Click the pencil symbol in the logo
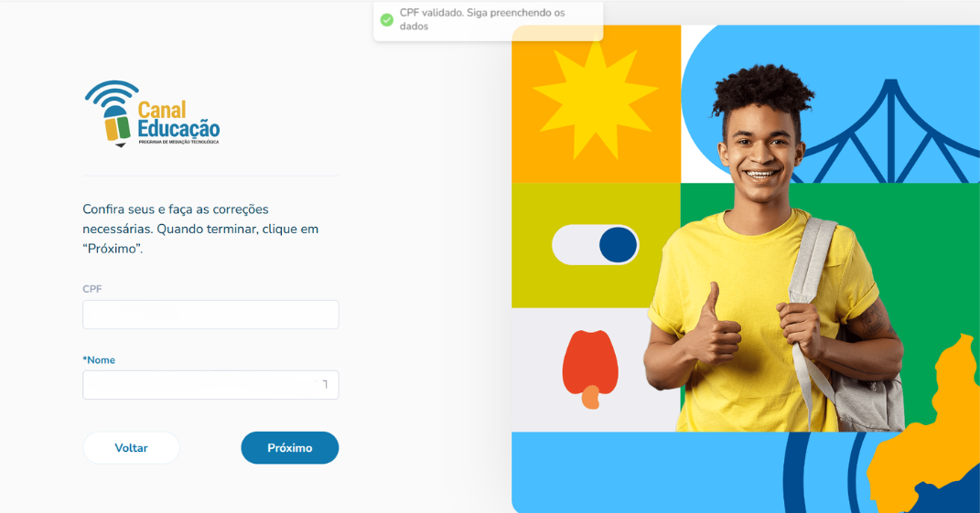Screen dimensions: 980x513 [x=116, y=126]
